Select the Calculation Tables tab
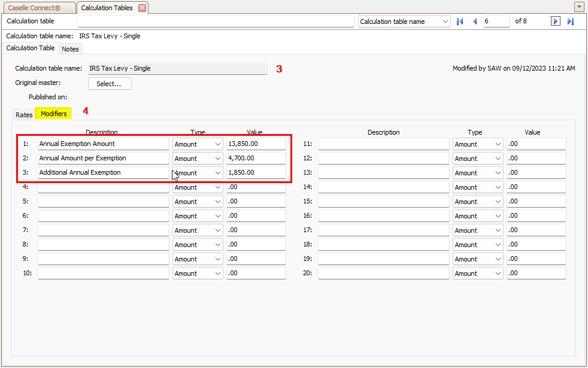This screenshot has width=588, height=368. click(x=107, y=8)
